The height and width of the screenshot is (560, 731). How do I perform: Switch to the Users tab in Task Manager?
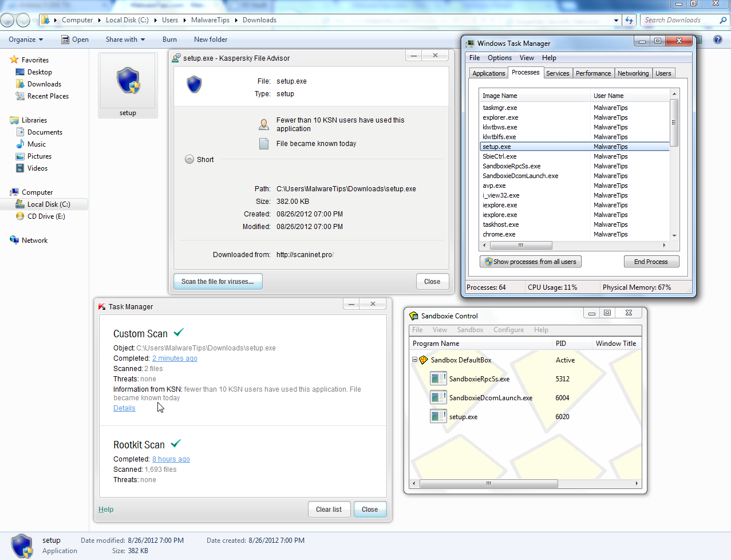point(663,73)
